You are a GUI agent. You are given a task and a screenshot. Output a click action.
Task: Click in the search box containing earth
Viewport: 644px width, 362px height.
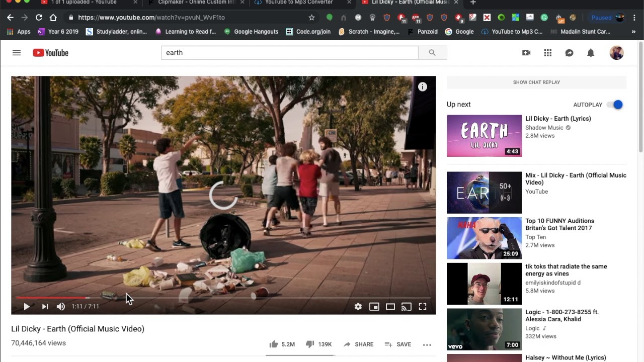tap(289, 53)
